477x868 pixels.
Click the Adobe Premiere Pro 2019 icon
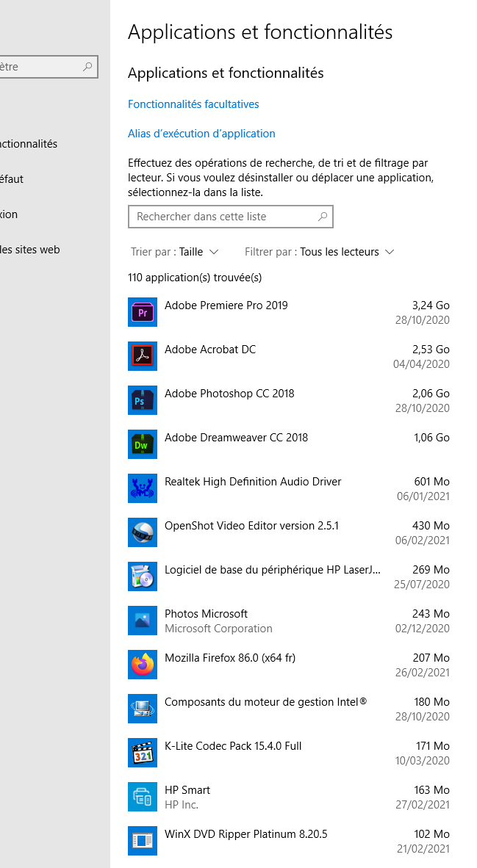click(143, 312)
